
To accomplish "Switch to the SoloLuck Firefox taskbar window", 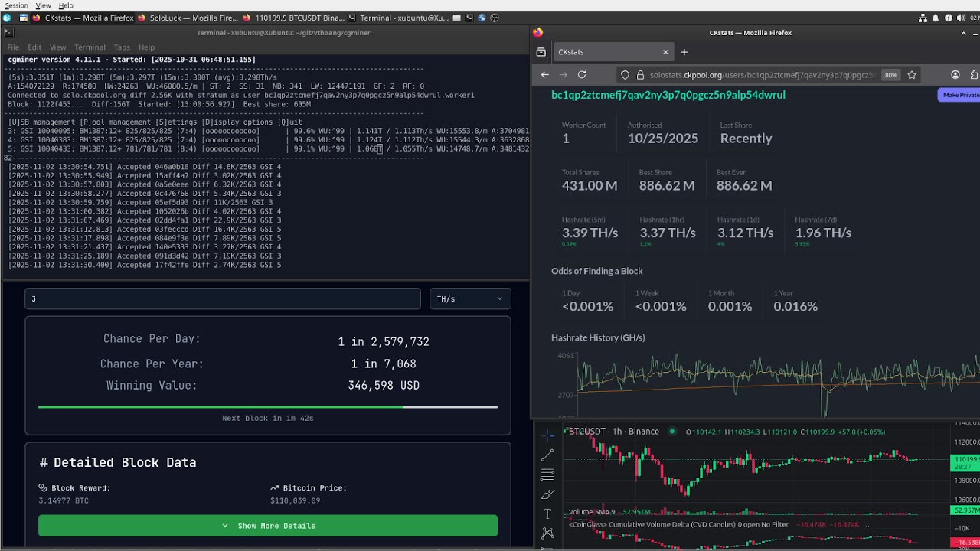I will (x=188, y=18).
